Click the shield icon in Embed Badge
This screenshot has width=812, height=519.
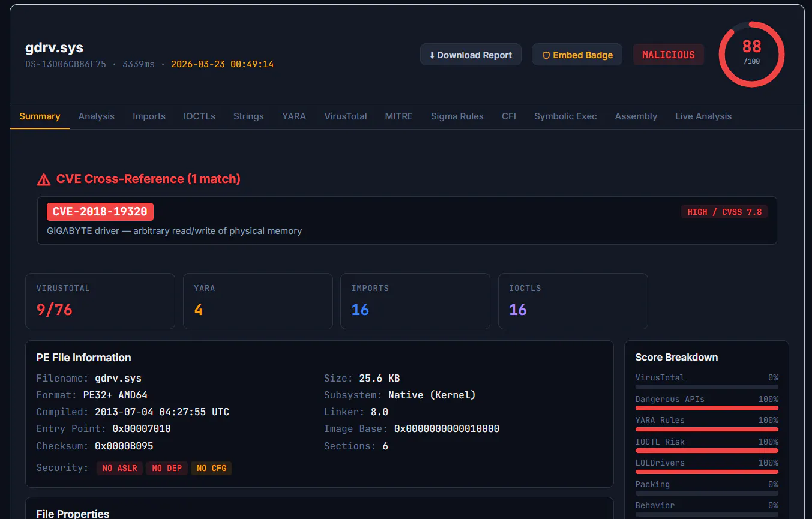546,55
